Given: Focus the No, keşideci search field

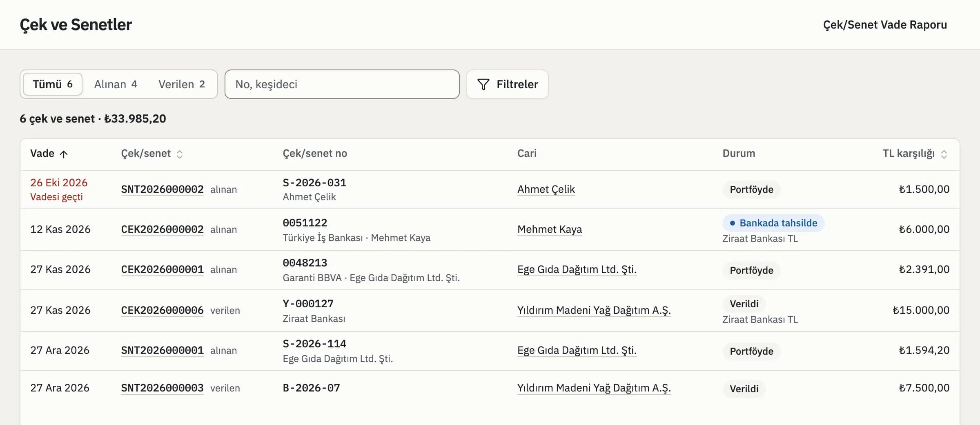Looking at the screenshot, I should pos(342,84).
